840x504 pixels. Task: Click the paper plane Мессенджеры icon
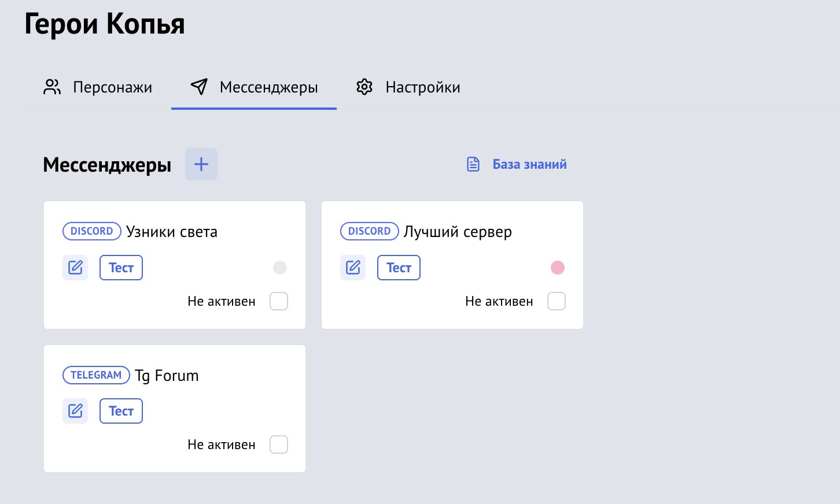(x=199, y=87)
